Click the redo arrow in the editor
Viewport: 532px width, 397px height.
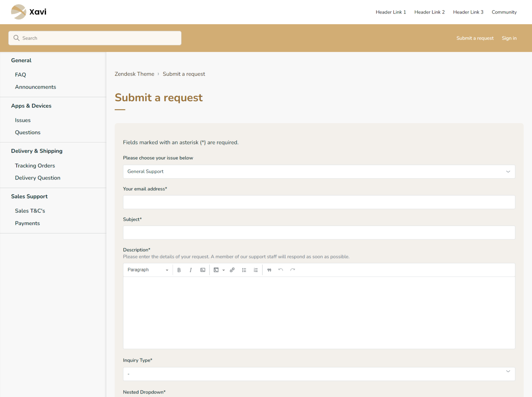tap(293, 270)
